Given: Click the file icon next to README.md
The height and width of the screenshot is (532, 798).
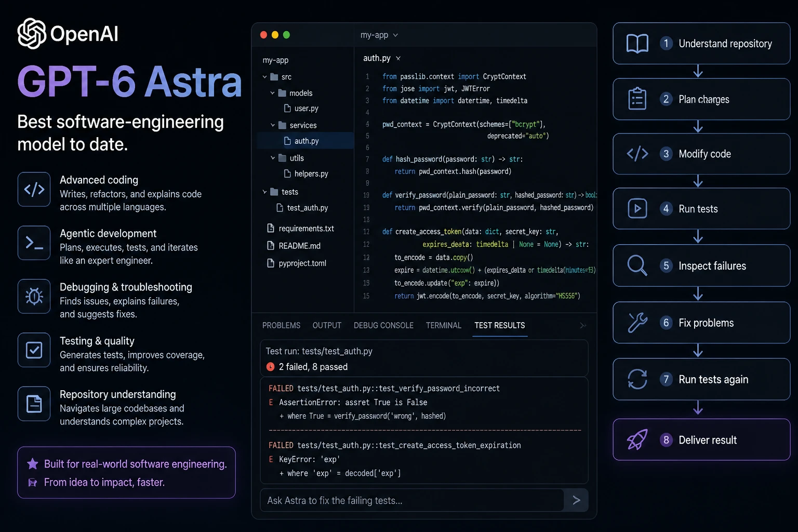Looking at the screenshot, I should (x=270, y=245).
